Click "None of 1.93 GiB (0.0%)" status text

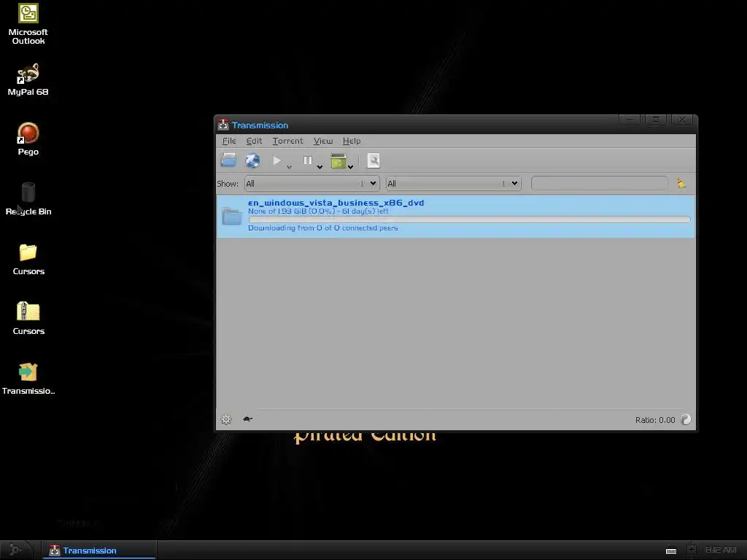click(x=293, y=211)
